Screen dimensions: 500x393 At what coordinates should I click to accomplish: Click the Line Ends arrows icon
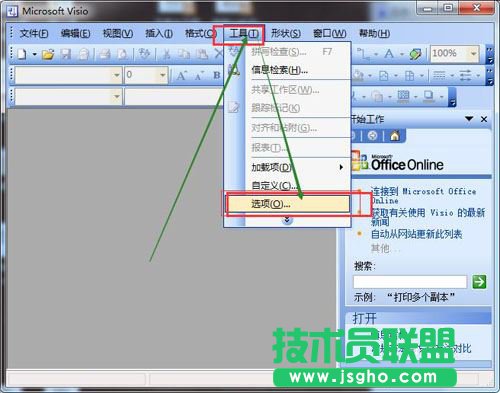(465, 76)
